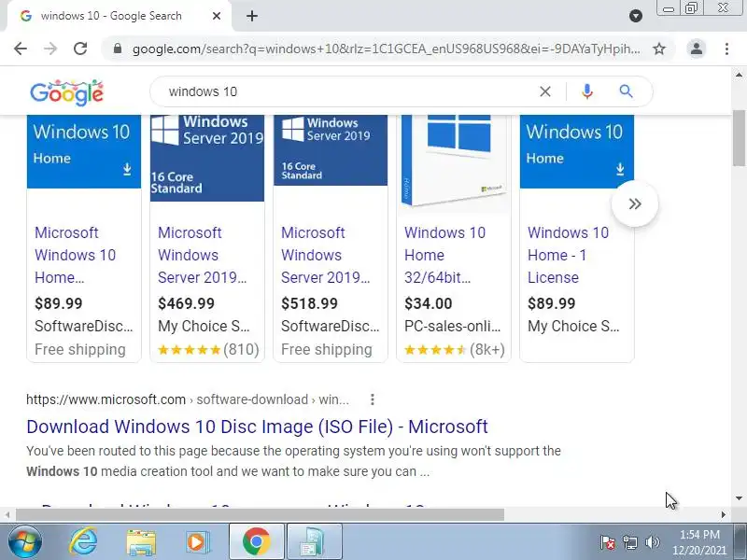Open the Chrome profile avatar icon
This screenshot has height=560, width=747.
(x=696, y=49)
